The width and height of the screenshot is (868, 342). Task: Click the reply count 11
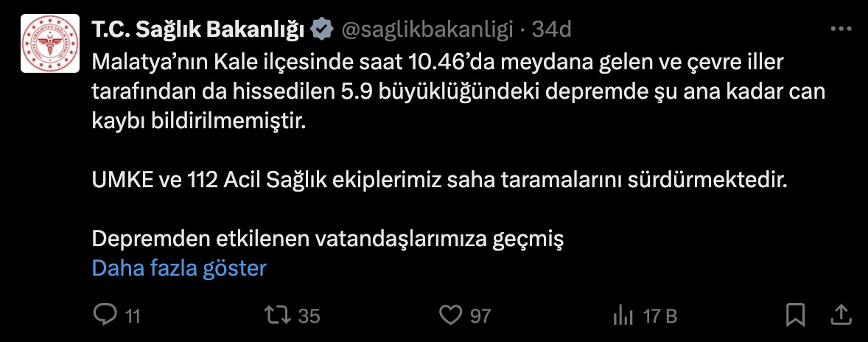click(133, 316)
